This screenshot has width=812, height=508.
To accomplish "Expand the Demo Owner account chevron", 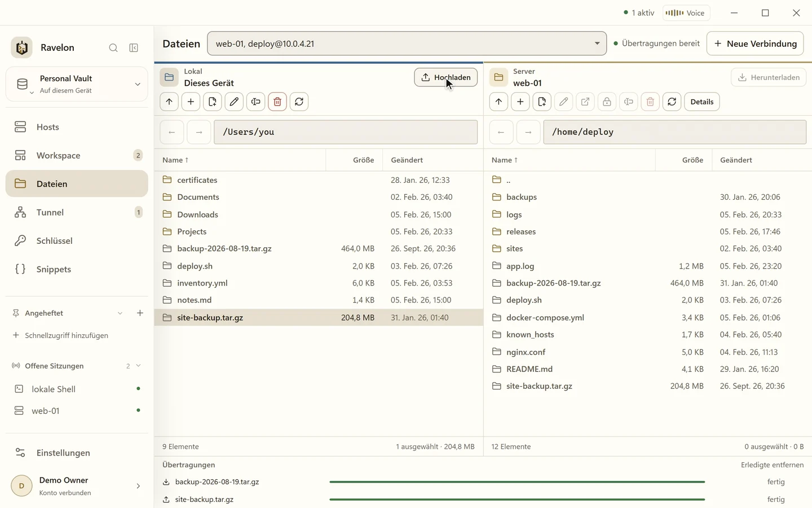I will click(138, 486).
